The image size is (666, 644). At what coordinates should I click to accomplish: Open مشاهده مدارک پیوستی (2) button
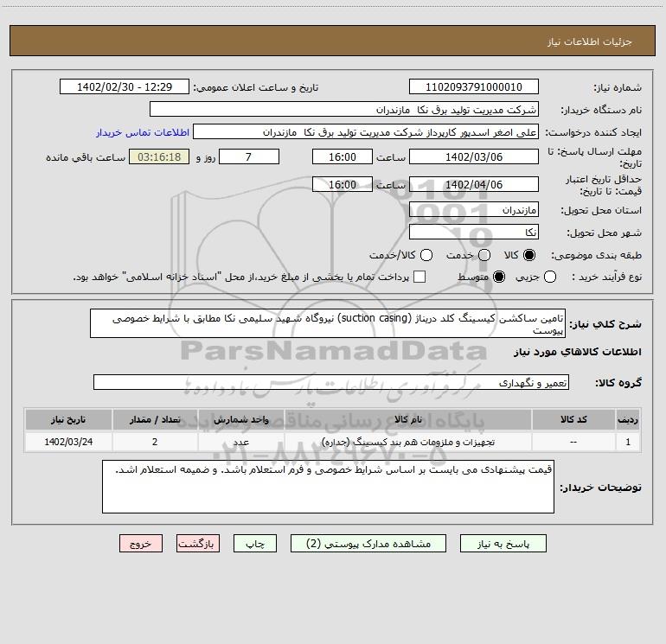pyautogui.click(x=368, y=544)
